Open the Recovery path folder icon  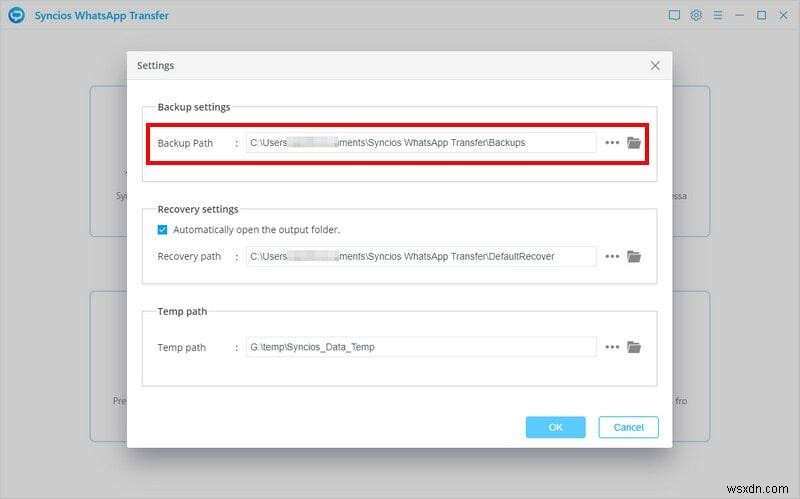634,256
